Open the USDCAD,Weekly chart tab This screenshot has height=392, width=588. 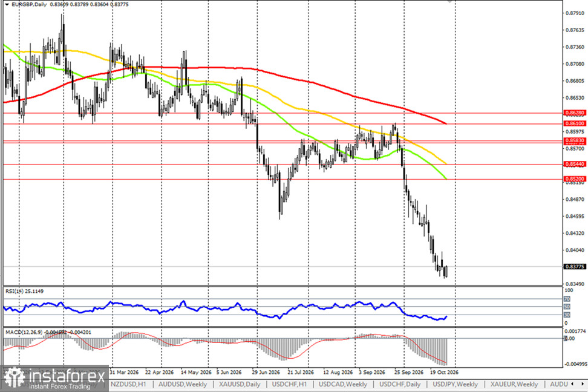coord(343,385)
